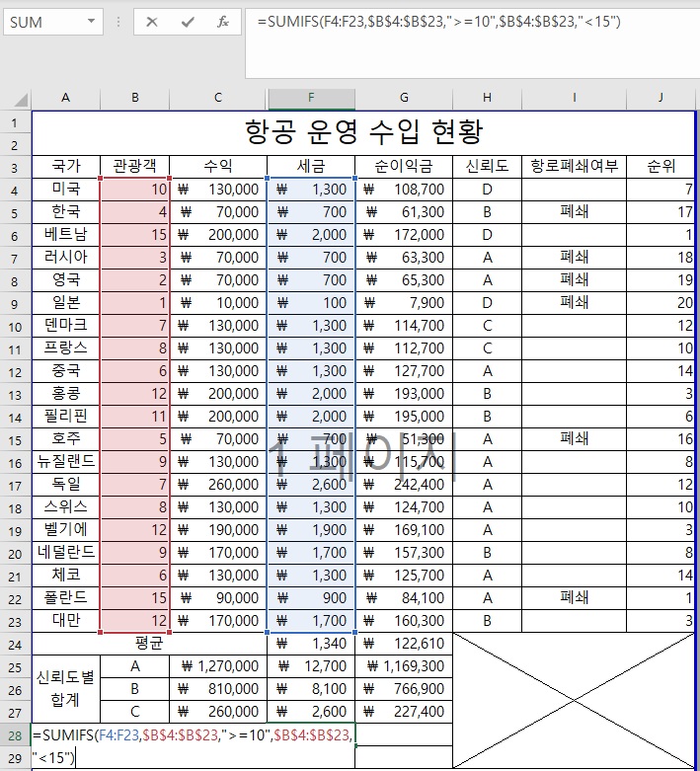Click the 8,100 tax total cell

(311, 689)
